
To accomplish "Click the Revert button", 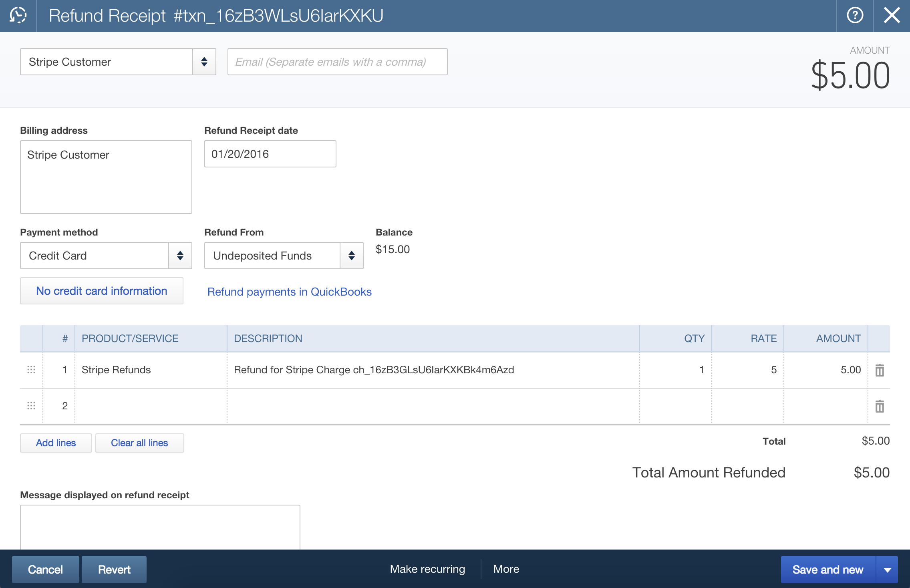I will click(x=114, y=570).
